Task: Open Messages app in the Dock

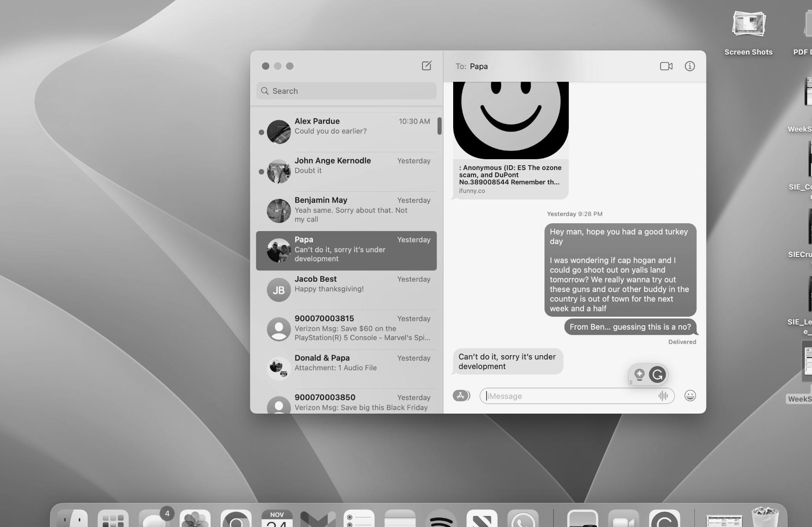Action: pos(154,518)
